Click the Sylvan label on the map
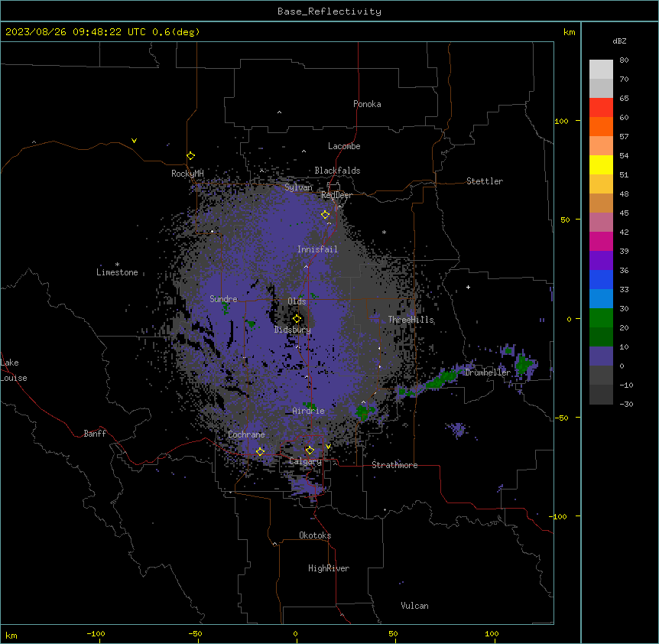Screen dimensions: 659x644 (x=298, y=187)
